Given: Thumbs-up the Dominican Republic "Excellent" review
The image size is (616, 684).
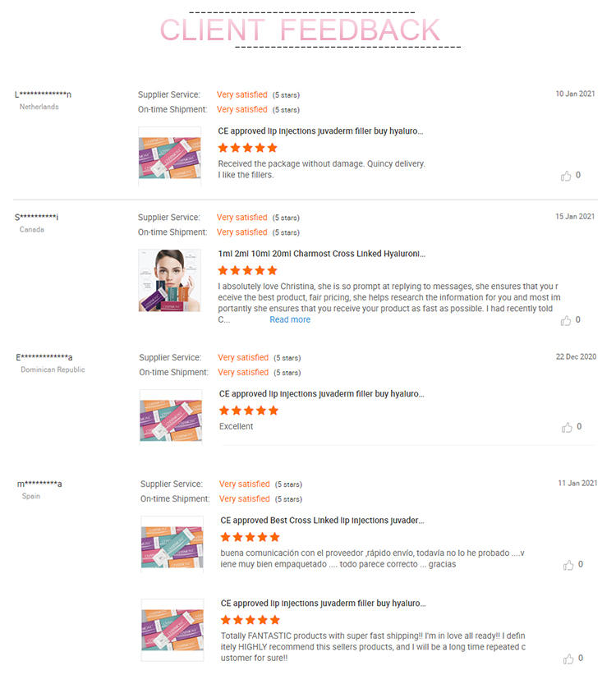Looking at the screenshot, I should [567, 427].
